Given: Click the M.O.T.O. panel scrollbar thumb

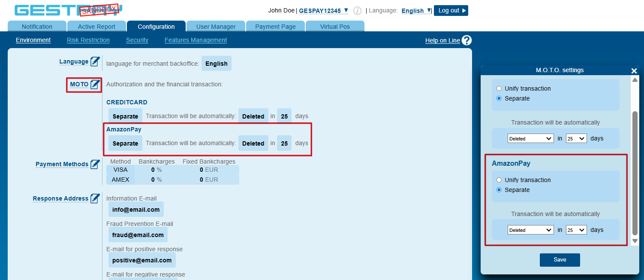Looking at the screenshot, I should 635,173.
